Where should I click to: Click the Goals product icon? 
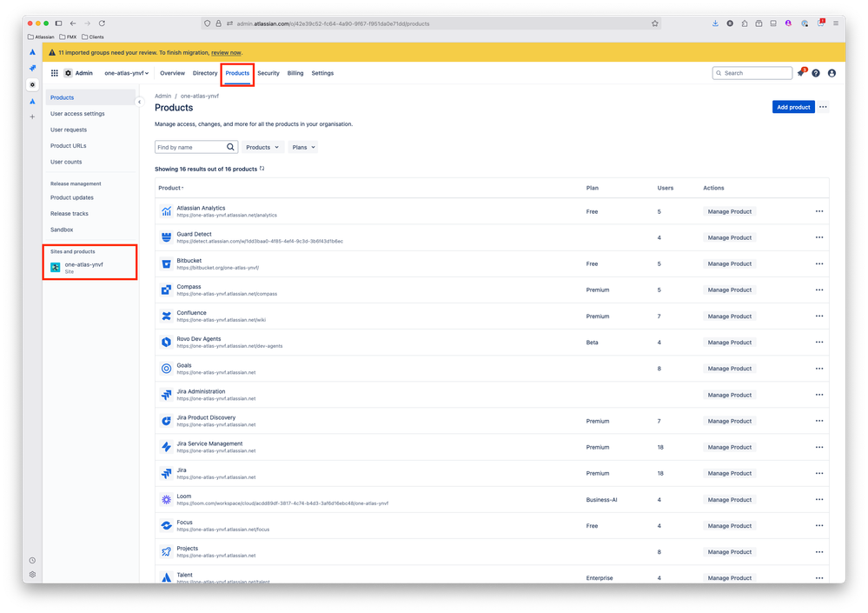(166, 369)
